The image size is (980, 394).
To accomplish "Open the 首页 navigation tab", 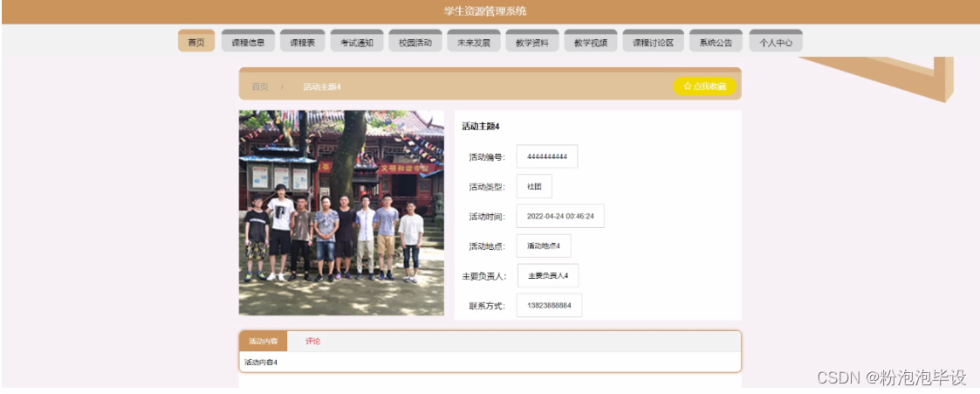I will click(x=196, y=41).
